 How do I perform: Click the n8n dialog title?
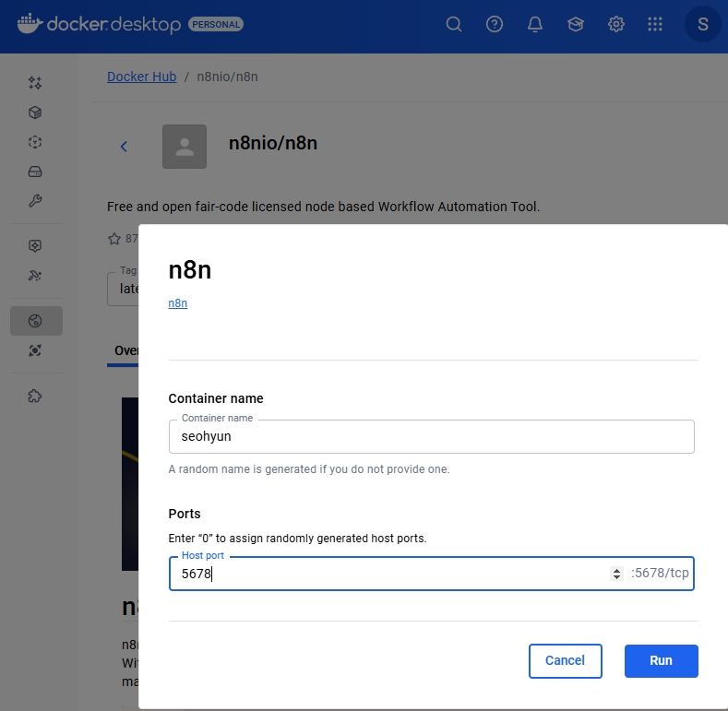pos(190,270)
